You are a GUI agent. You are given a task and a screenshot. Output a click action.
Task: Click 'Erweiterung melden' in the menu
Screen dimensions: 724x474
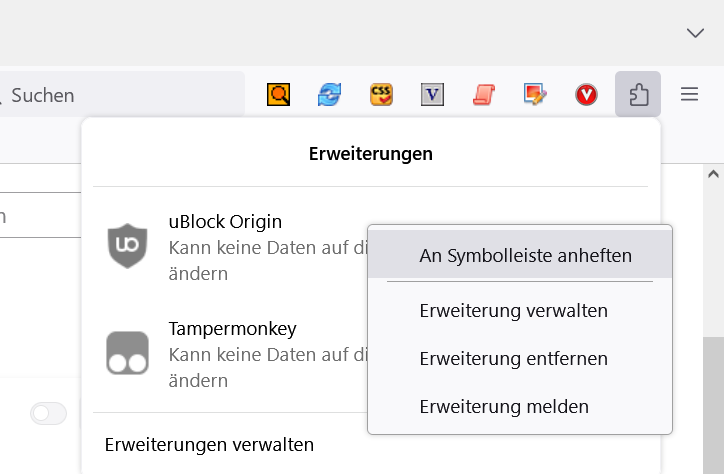pos(504,407)
